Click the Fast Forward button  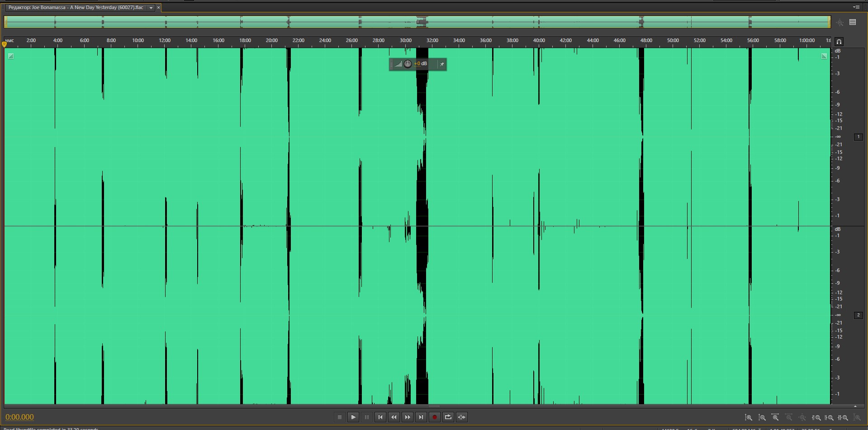point(408,417)
